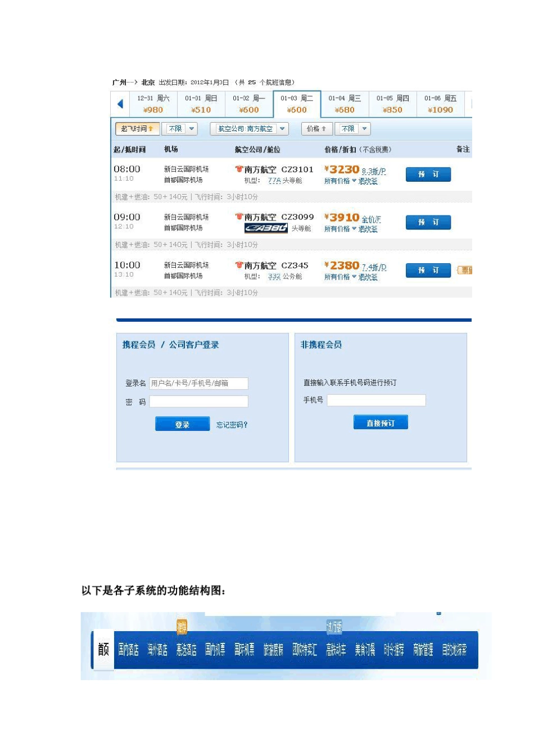Select the 01-04 Wednesday ¥680 date tab
Screen dimensions: 534x756
pos(345,104)
